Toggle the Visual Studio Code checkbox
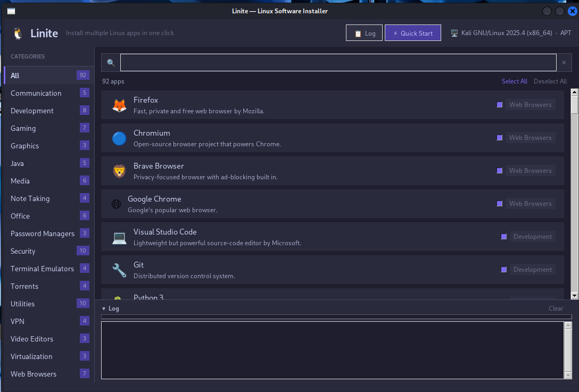579x392 pixels. click(503, 237)
